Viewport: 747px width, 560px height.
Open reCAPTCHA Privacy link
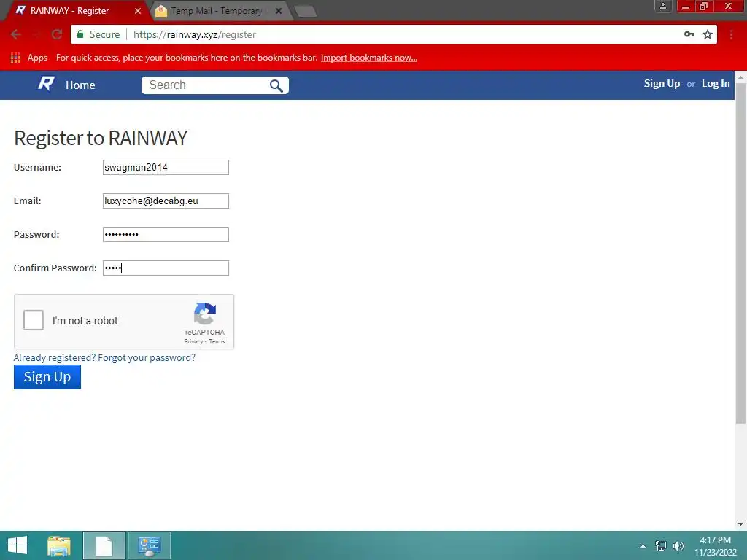click(x=193, y=341)
